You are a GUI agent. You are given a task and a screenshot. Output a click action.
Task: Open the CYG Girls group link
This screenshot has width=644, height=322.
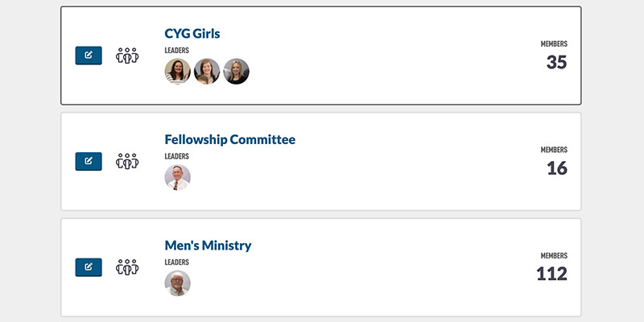pos(192,33)
